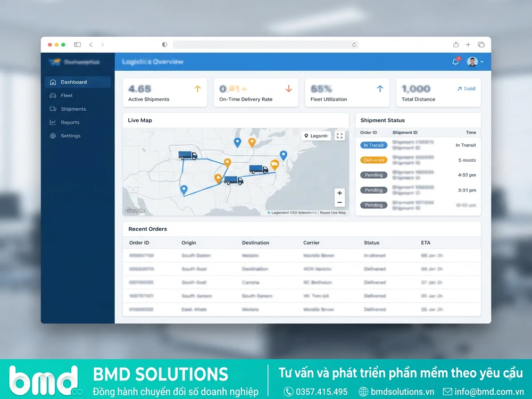The height and width of the screenshot is (399, 532).
Task: Click the privacy shield icon
Action: pos(164,45)
